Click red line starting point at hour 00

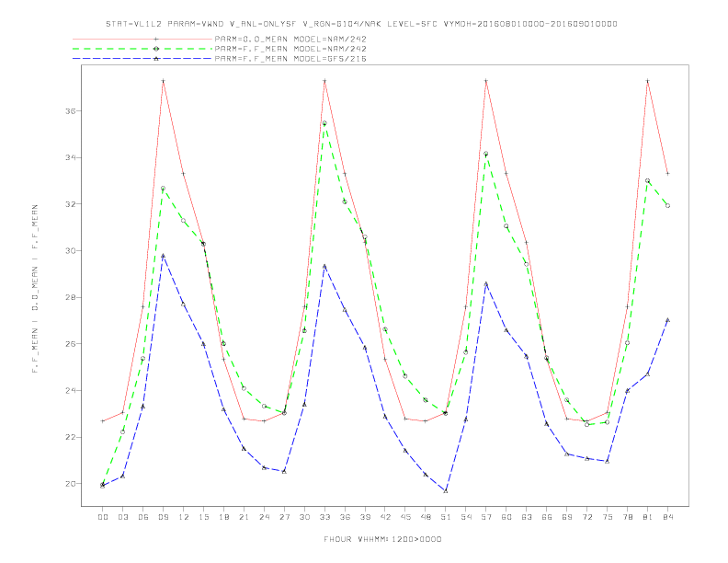click(103, 420)
